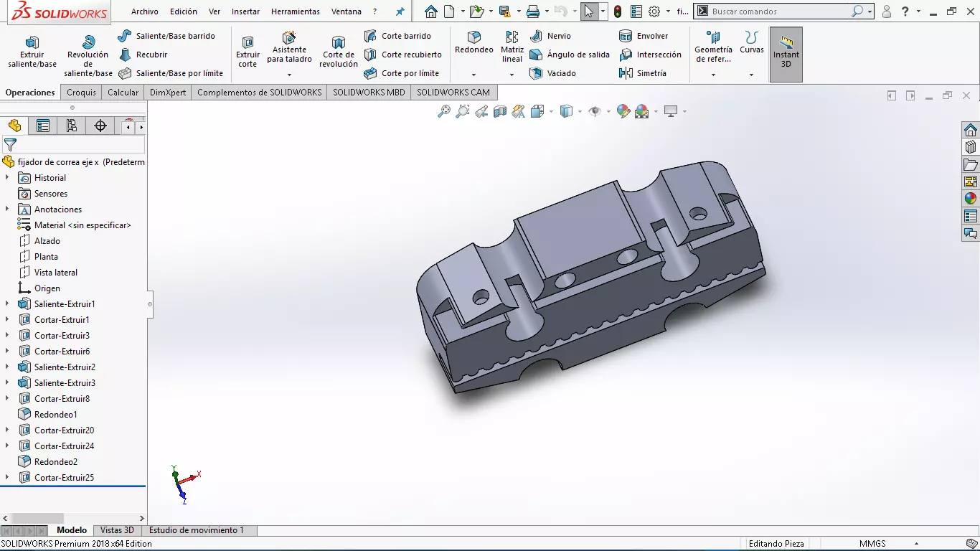Viewport: 980px width, 551px height.
Task: Open the Insertar menu
Action: tap(246, 11)
